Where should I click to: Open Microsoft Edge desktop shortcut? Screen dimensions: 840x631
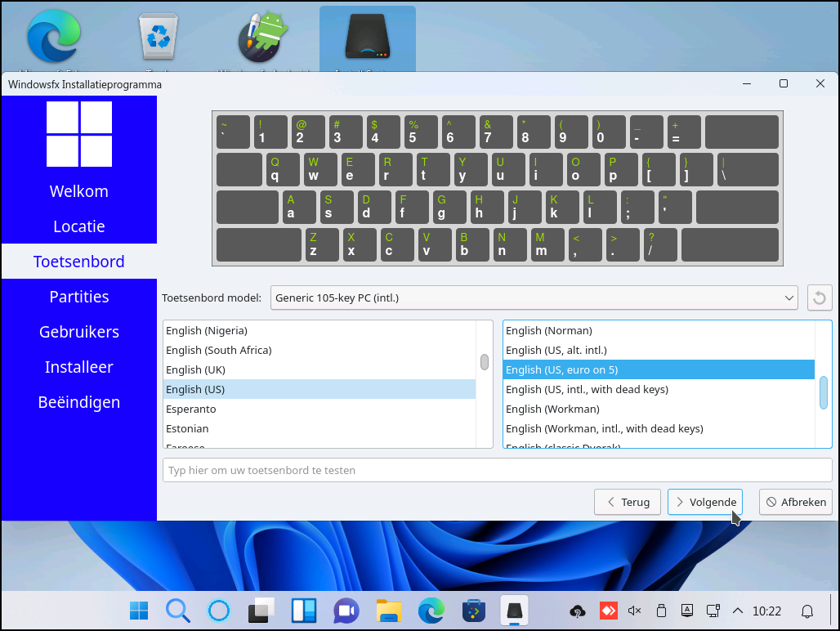click(x=54, y=37)
